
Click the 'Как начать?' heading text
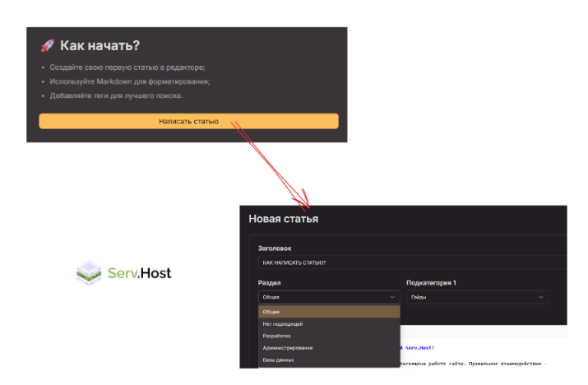[x=100, y=45]
